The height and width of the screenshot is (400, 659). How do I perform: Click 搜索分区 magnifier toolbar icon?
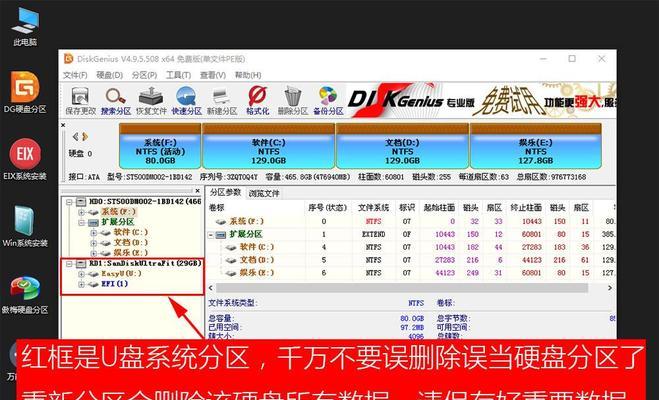tap(116, 101)
